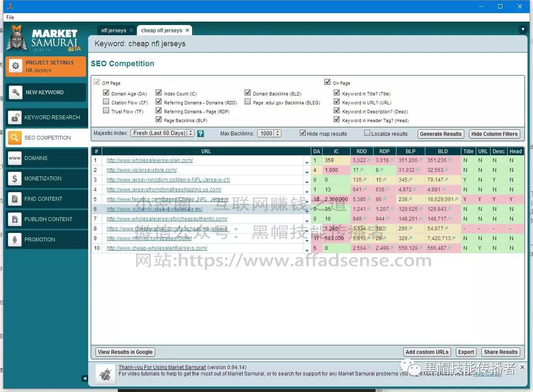This screenshot has height=392, width=533.
Task: Click View Results in Google
Action: coord(125,352)
